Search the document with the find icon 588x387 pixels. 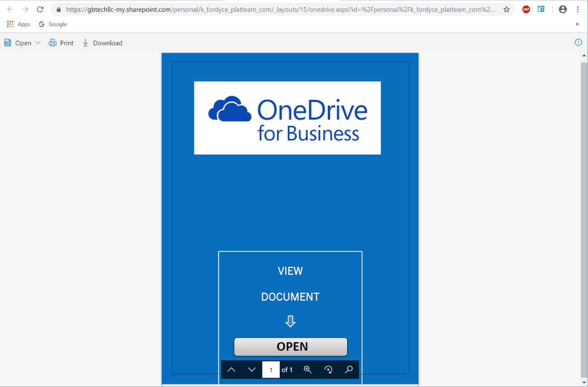coord(349,370)
